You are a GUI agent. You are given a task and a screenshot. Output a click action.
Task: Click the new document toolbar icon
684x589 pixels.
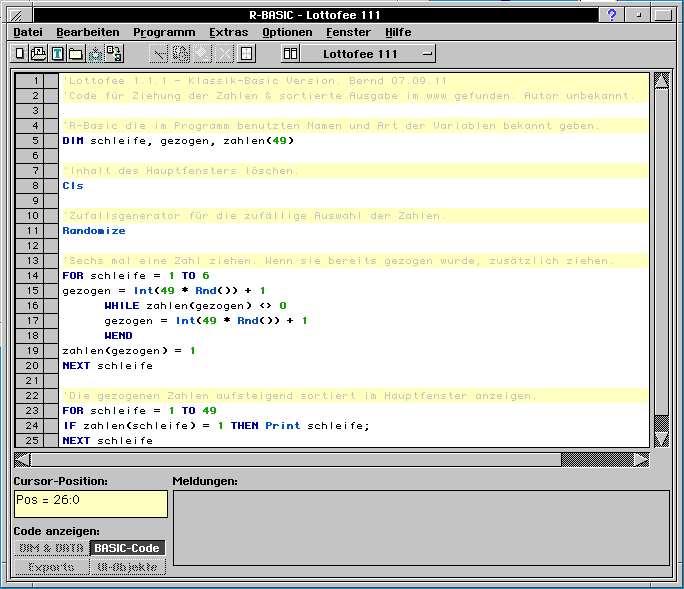19,54
